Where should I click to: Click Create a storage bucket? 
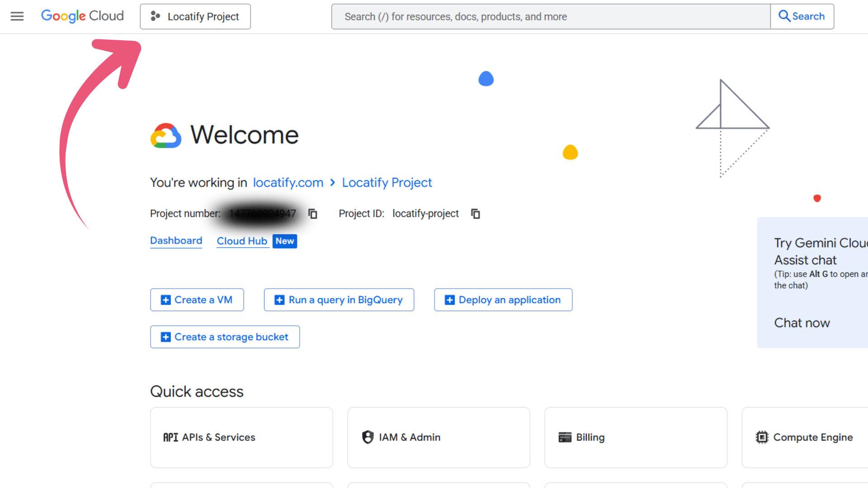click(x=225, y=337)
